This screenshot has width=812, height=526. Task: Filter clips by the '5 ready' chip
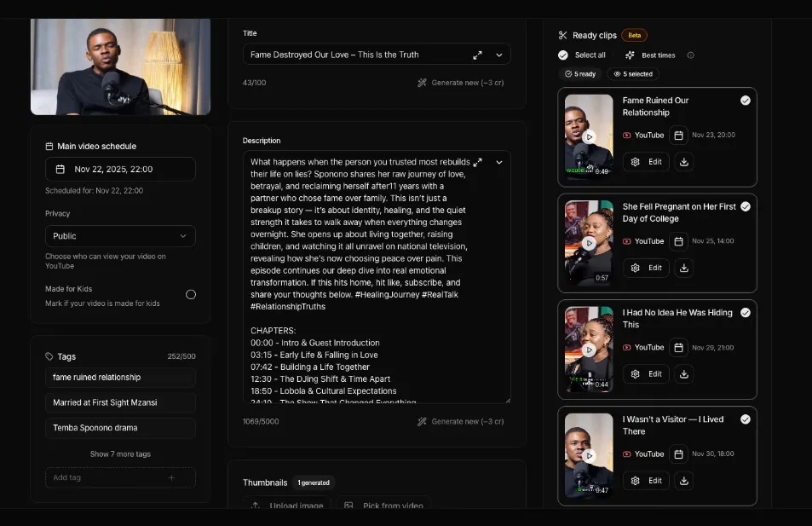(x=580, y=74)
